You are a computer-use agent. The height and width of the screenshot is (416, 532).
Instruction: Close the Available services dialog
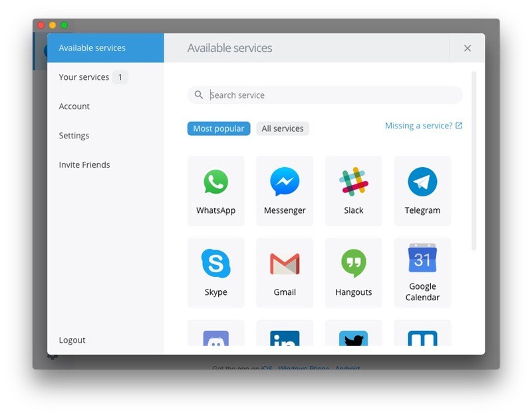click(467, 48)
